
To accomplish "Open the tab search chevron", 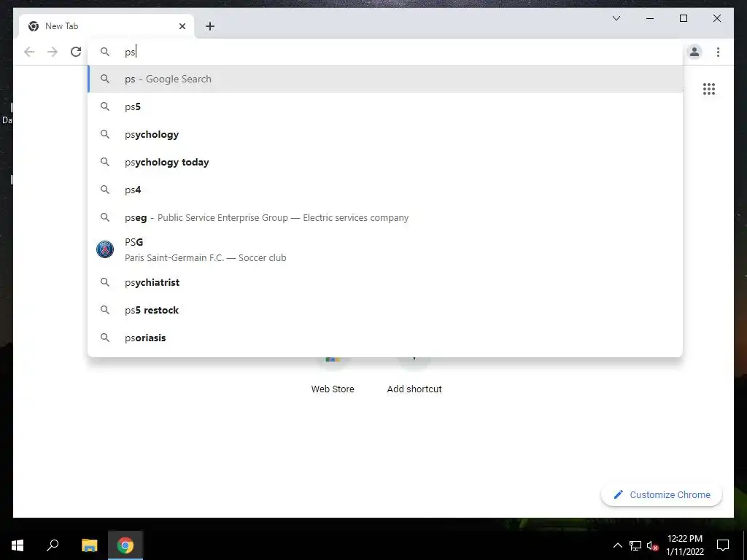I will tap(616, 18).
